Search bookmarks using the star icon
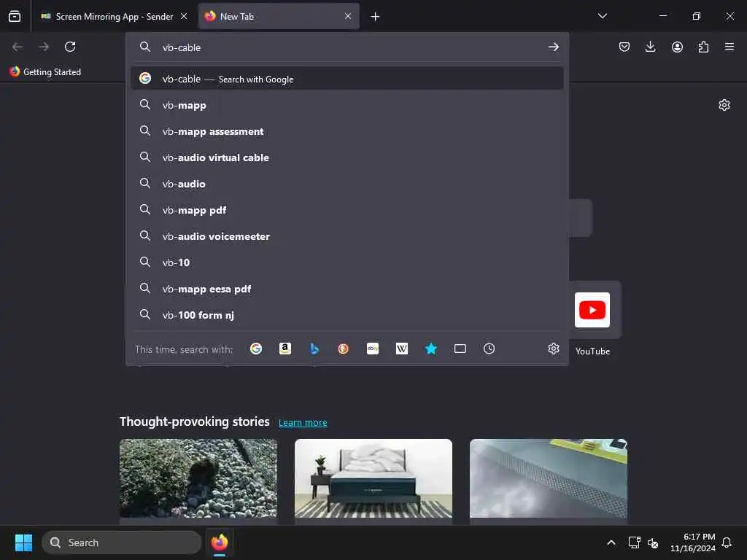Viewport: 747px width, 560px height. [430, 349]
